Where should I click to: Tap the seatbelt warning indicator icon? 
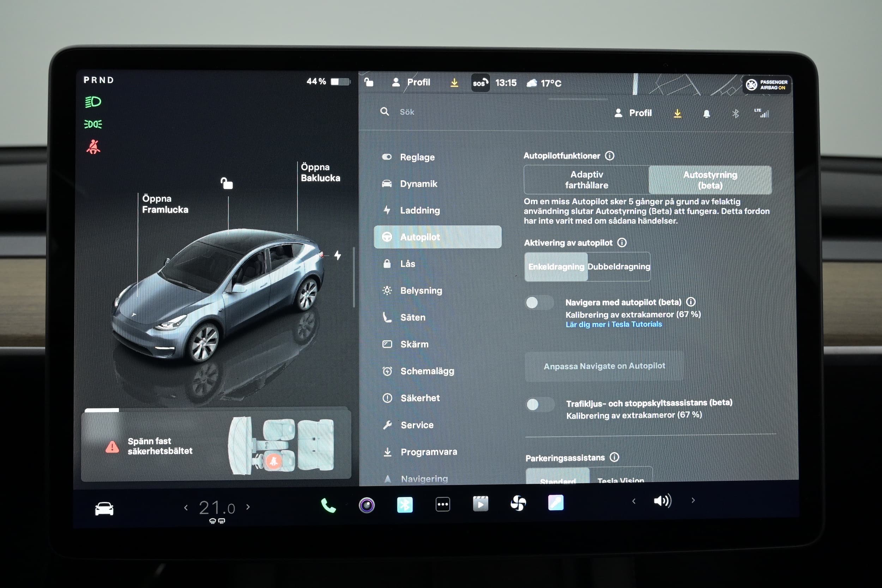click(x=93, y=147)
